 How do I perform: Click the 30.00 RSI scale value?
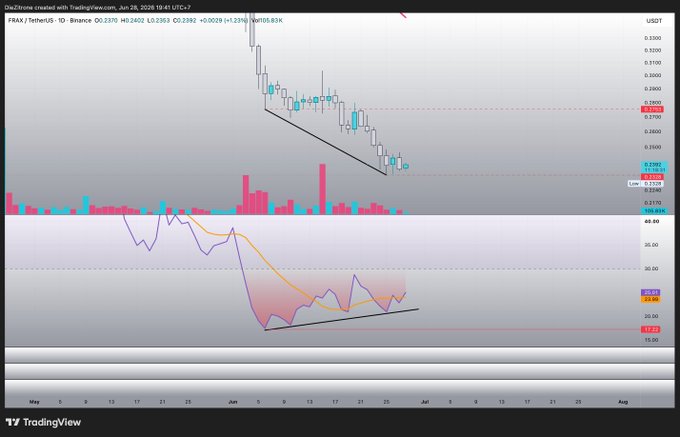(651, 269)
